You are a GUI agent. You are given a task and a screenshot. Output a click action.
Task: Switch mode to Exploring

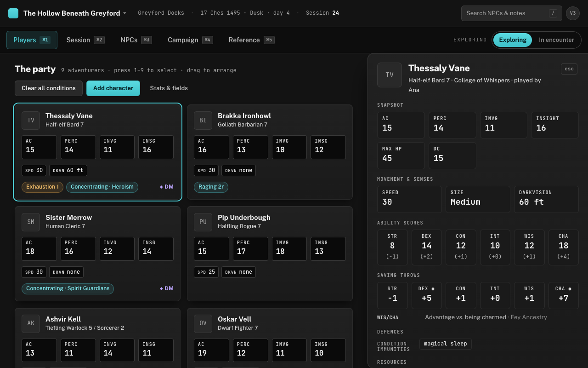[513, 40]
